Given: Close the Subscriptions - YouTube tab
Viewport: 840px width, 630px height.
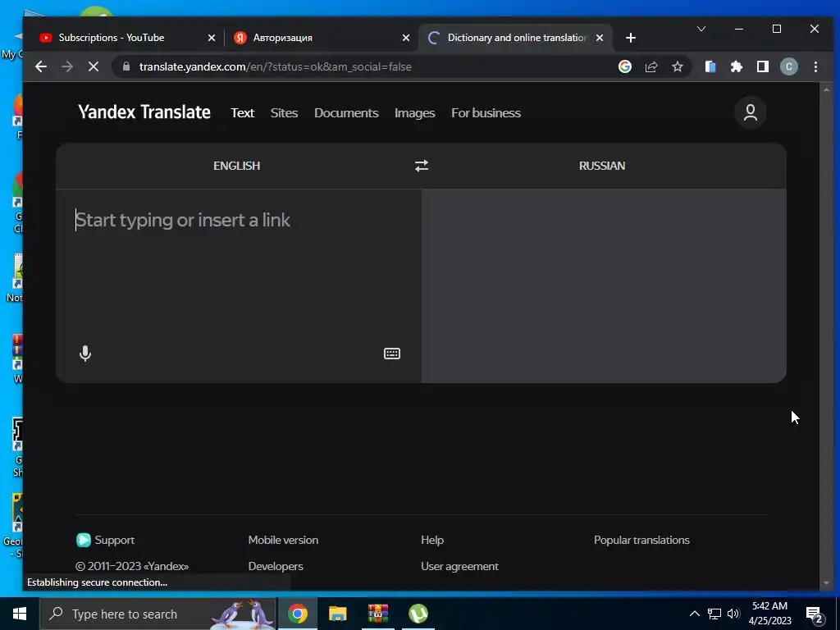Looking at the screenshot, I should click(211, 38).
